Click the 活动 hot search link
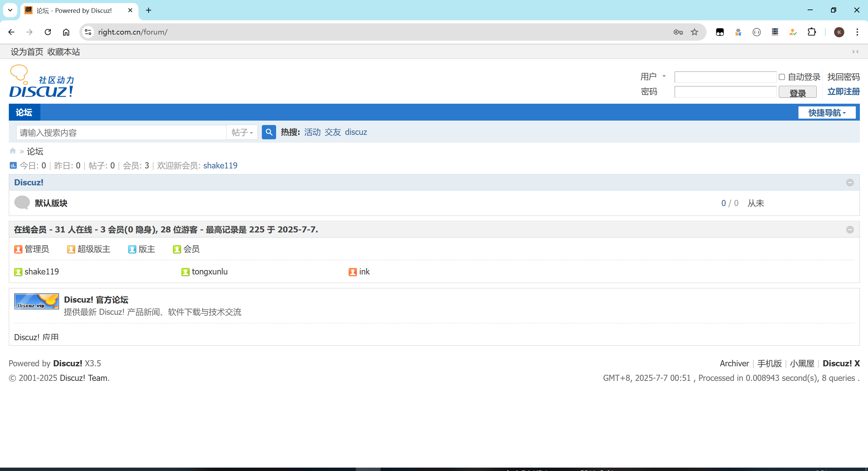 click(312, 132)
